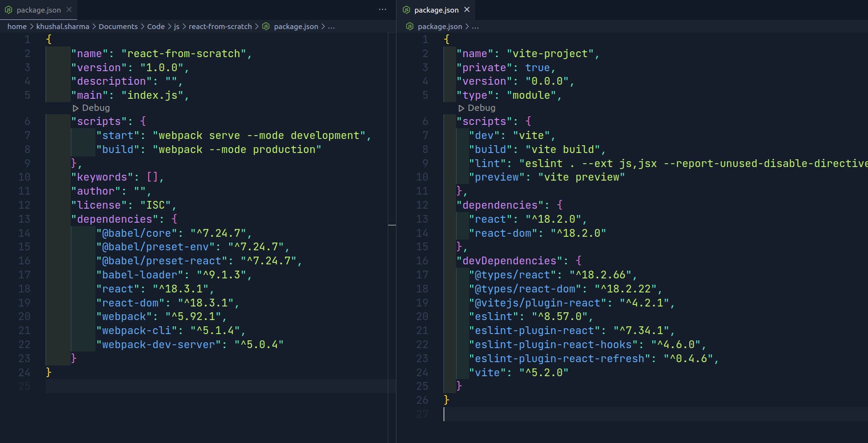The height and width of the screenshot is (443, 868).
Task: Click "babel-loader" dependency key
Action: click(x=140, y=275)
